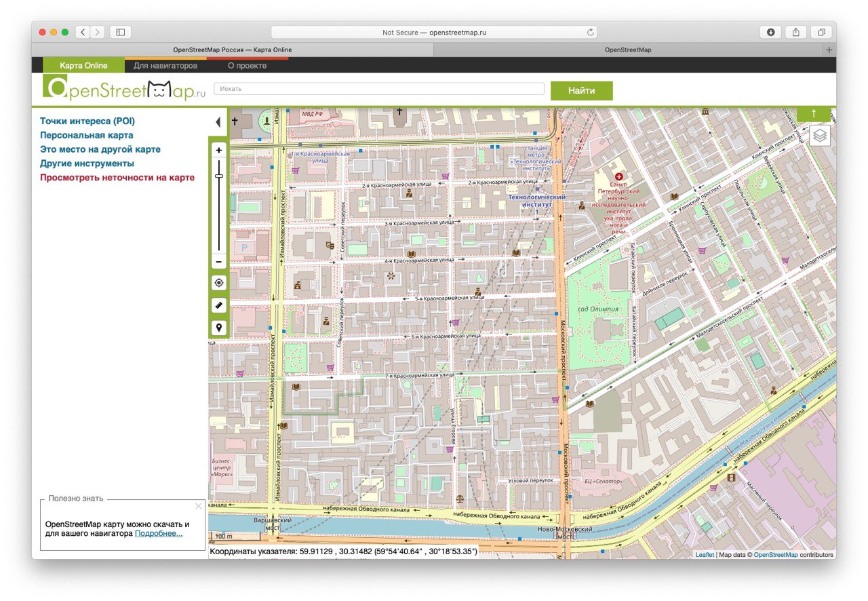
Task: Click the red hospital cross icon on map
Action: (x=618, y=176)
